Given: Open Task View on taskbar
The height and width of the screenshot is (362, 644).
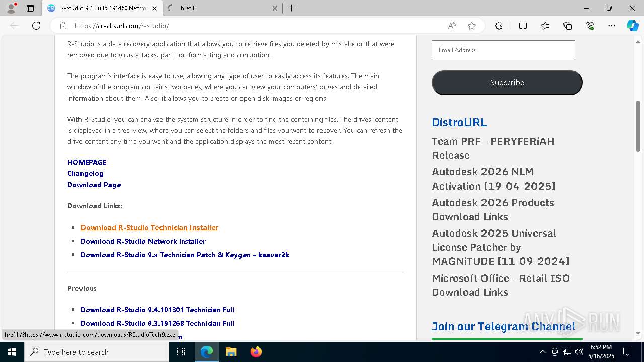Looking at the screenshot, I should click(181, 352).
